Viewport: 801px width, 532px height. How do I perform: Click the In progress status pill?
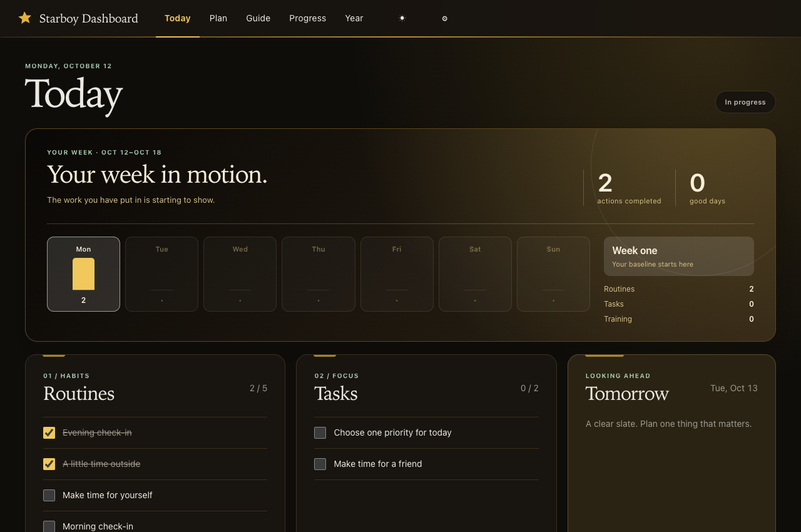[745, 102]
